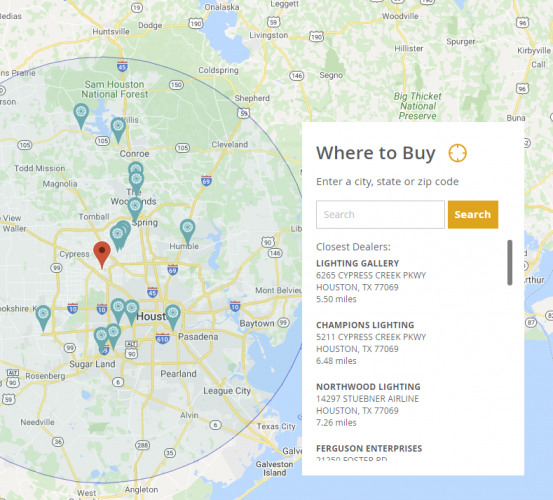Click the '14297 STUEBNER AIRLINE' address

point(367,399)
